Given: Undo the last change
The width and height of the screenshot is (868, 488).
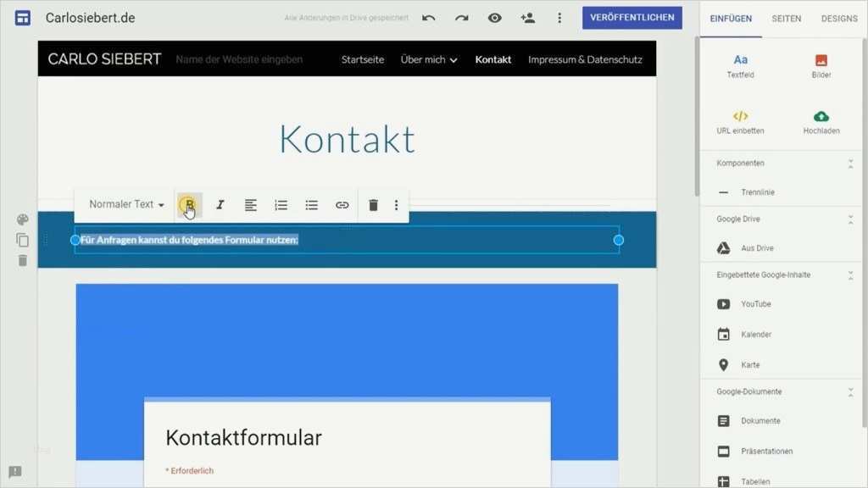Looking at the screenshot, I should [x=428, y=18].
